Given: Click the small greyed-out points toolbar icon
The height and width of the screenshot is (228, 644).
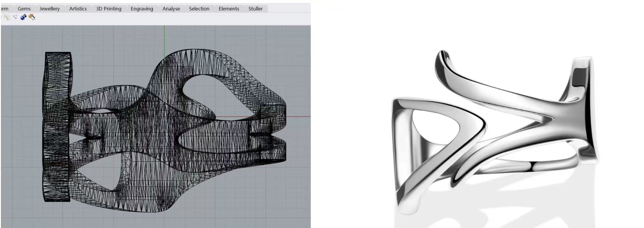Looking at the screenshot, I should (15, 17).
